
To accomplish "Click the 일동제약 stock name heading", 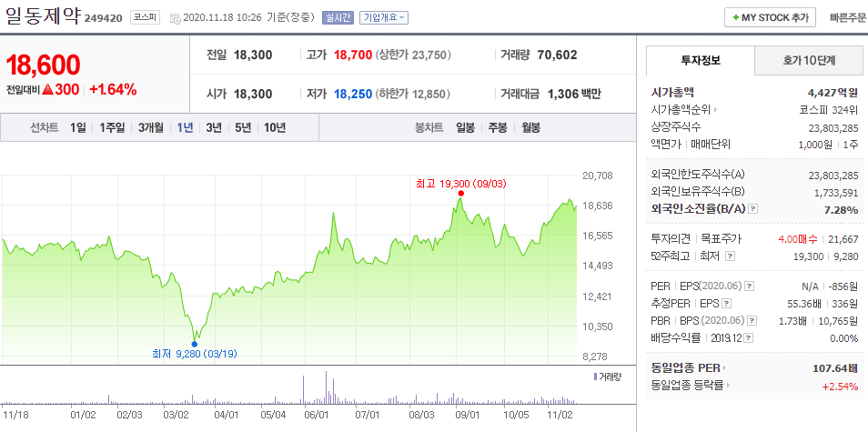I will (43, 16).
